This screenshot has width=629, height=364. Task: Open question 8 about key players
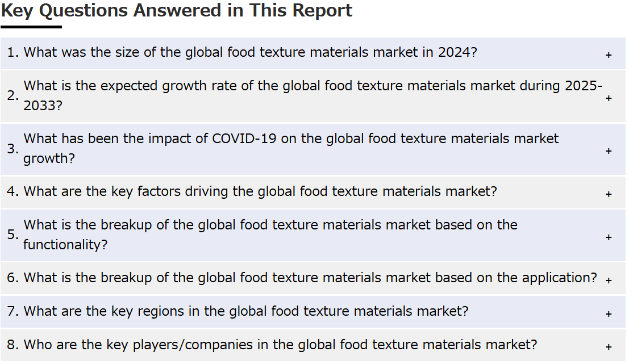tap(313, 345)
